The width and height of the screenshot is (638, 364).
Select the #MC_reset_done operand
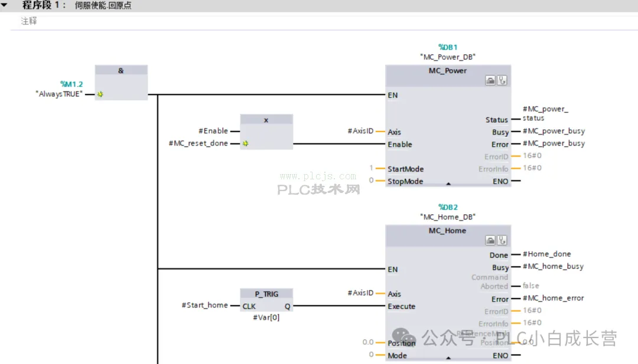198,143
